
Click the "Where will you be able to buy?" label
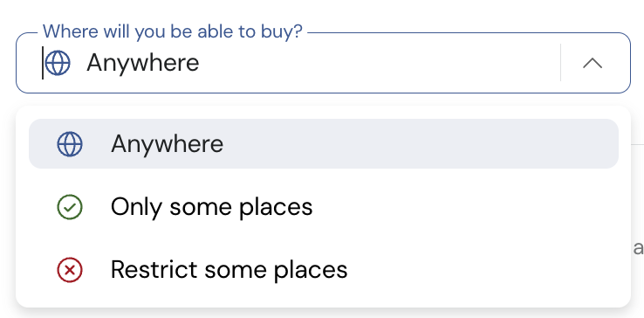(x=173, y=31)
